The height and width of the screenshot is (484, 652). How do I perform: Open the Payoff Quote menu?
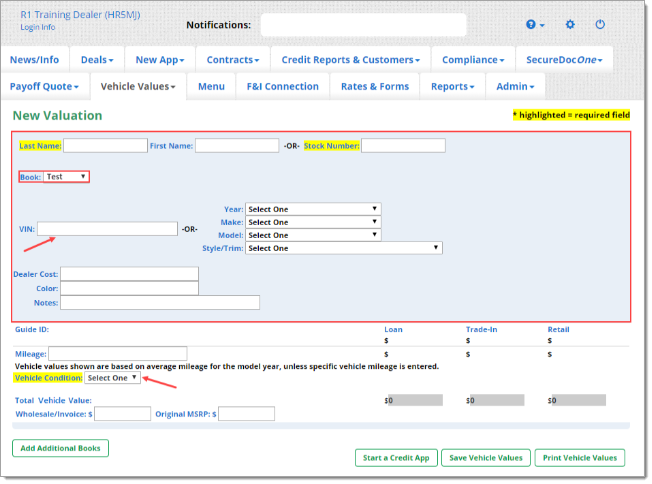pyautogui.click(x=44, y=86)
